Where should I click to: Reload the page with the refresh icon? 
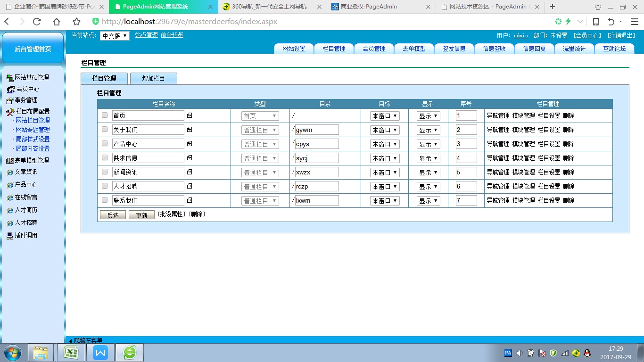tap(37, 22)
